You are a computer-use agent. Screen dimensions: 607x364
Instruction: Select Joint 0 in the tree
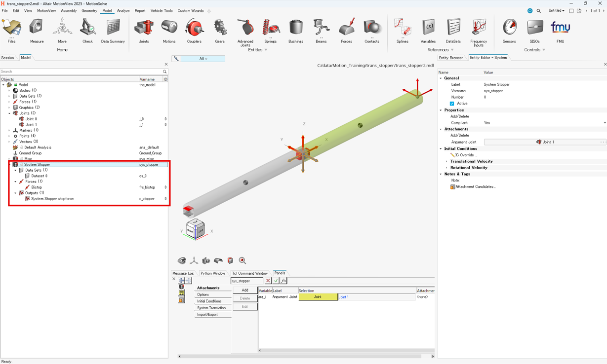[31, 119]
